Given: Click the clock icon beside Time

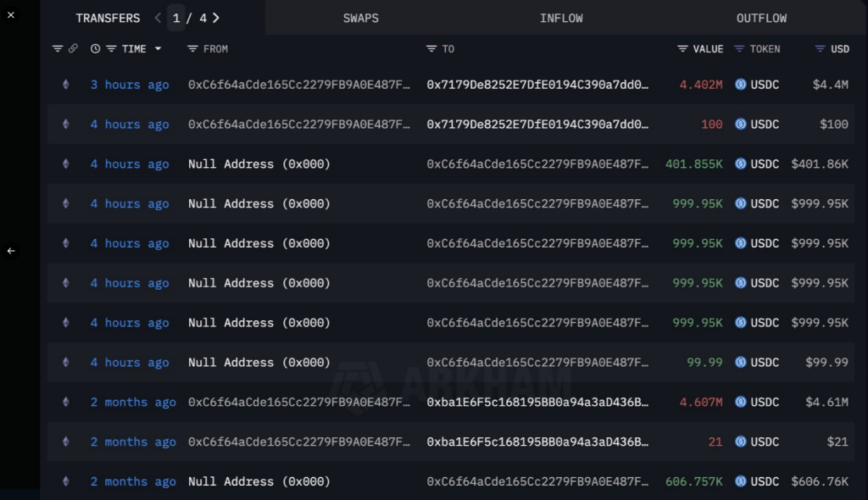Looking at the screenshot, I should tap(95, 49).
